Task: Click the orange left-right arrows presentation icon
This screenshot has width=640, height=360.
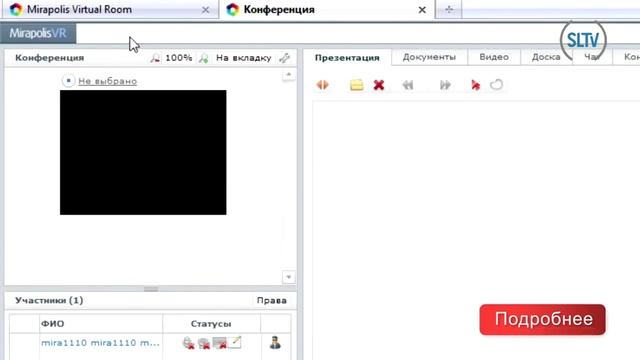Action: [x=322, y=85]
